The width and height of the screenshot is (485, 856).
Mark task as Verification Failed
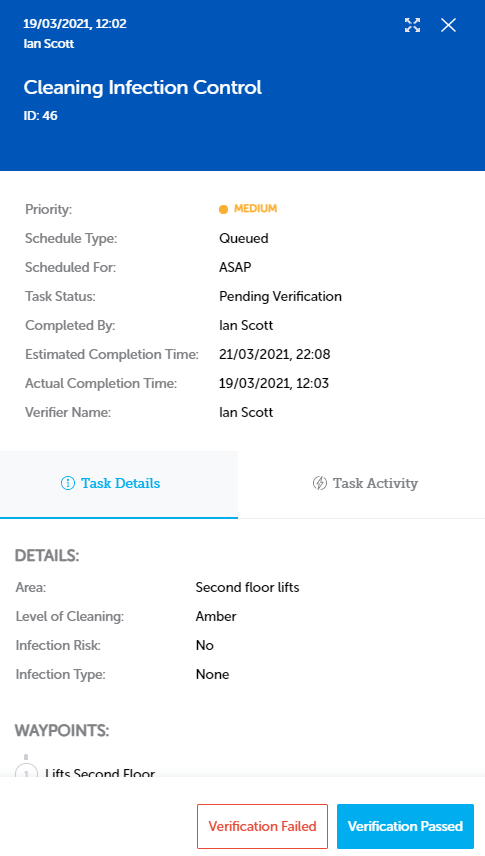click(x=263, y=826)
